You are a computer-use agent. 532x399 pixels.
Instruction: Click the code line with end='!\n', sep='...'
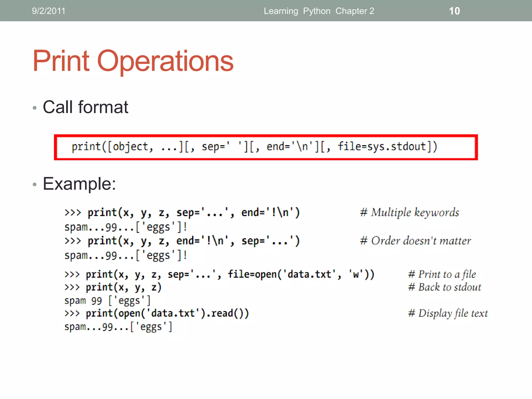tap(182, 241)
